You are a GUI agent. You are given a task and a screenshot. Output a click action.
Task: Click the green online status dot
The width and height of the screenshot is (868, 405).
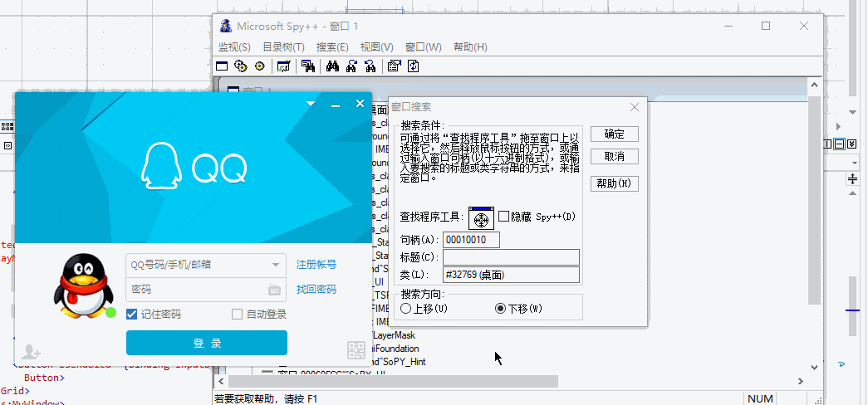[110, 313]
